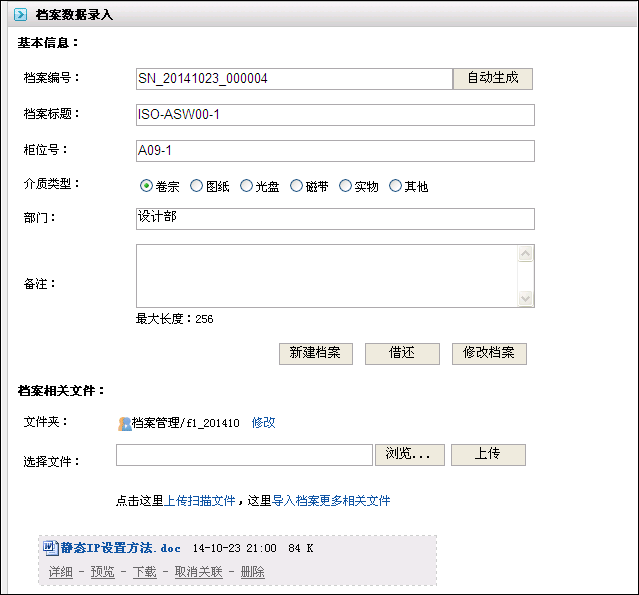Click the 修改 folder link

tap(263, 423)
